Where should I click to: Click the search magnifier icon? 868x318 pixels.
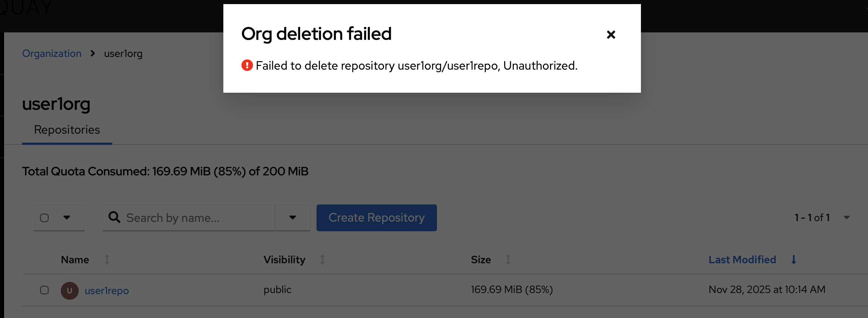pos(114,217)
